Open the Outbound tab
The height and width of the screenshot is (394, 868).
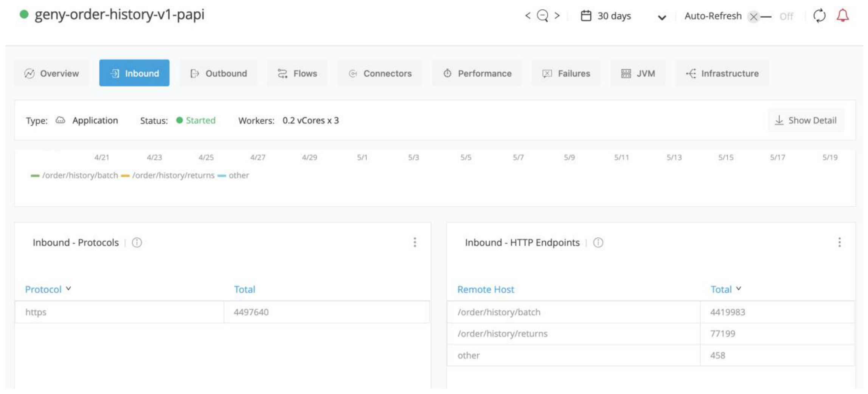[219, 73]
